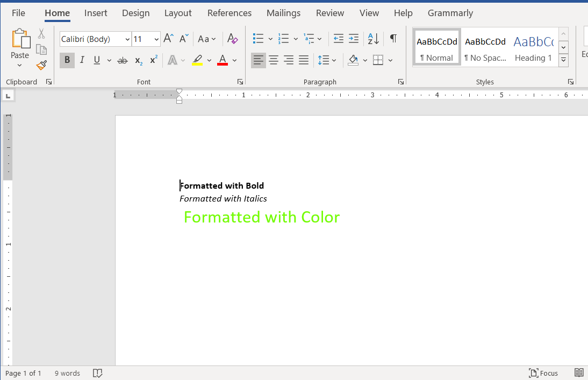Expand the line spacing options
Screen dimensions: 588x380
pos(333,60)
